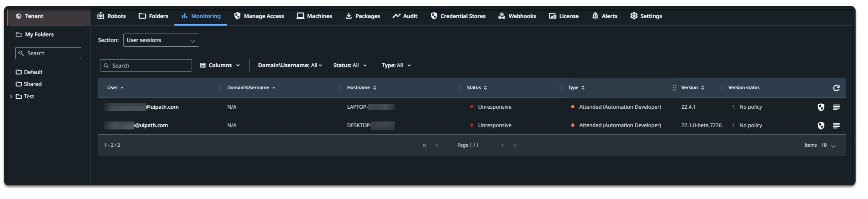The image size is (868, 199).
Task: Open tenant Settings tab
Action: click(x=646, y=16)
